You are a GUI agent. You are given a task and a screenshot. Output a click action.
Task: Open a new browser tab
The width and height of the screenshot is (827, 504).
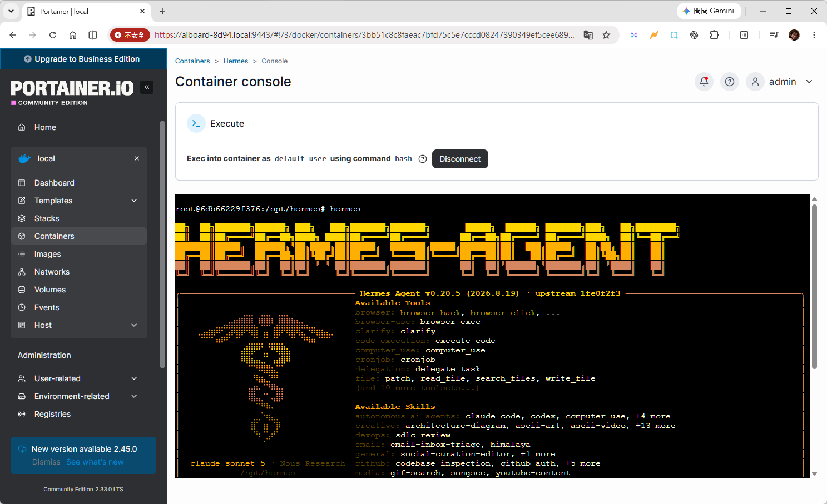pos(162,11)
